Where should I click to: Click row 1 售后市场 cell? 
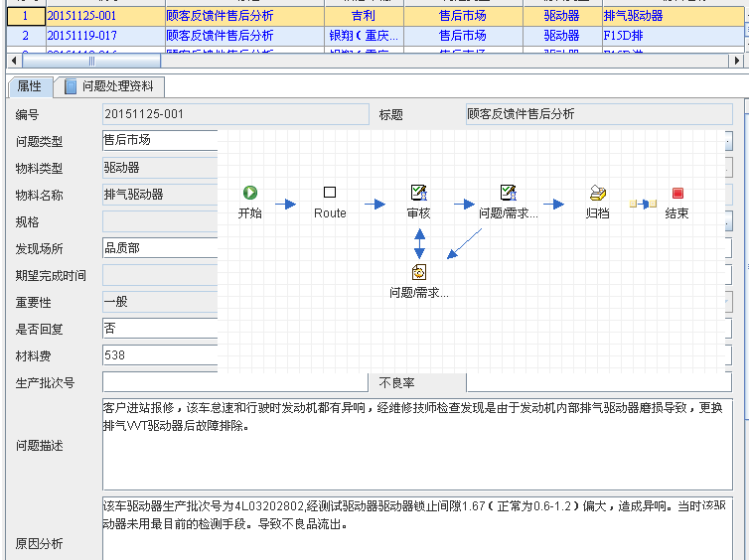coord(463,16)
